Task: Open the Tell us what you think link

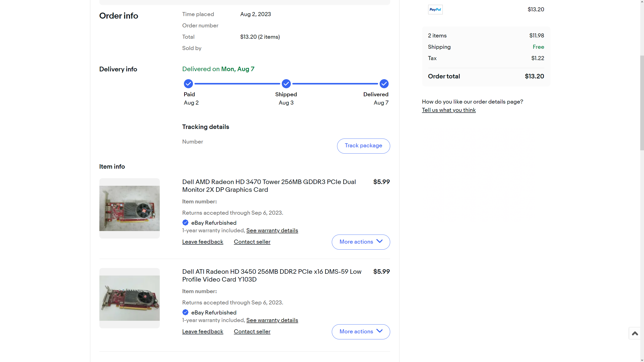Action: 449,110
